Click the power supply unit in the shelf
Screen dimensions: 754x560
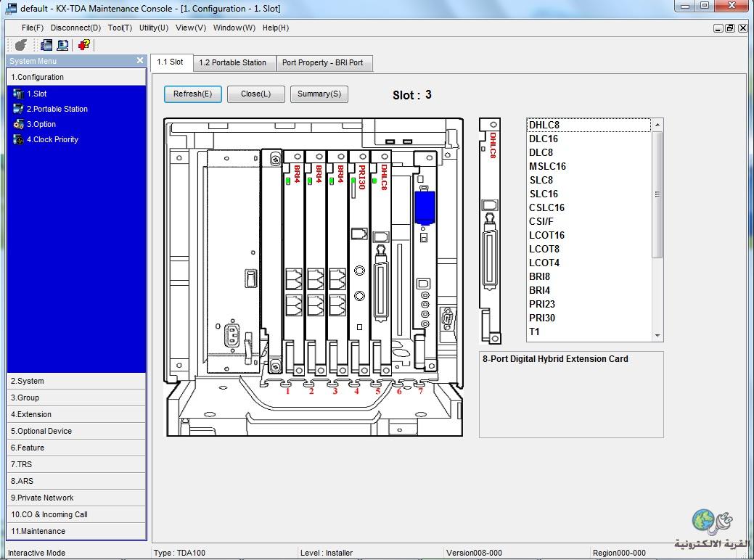(x=233, y=262)
